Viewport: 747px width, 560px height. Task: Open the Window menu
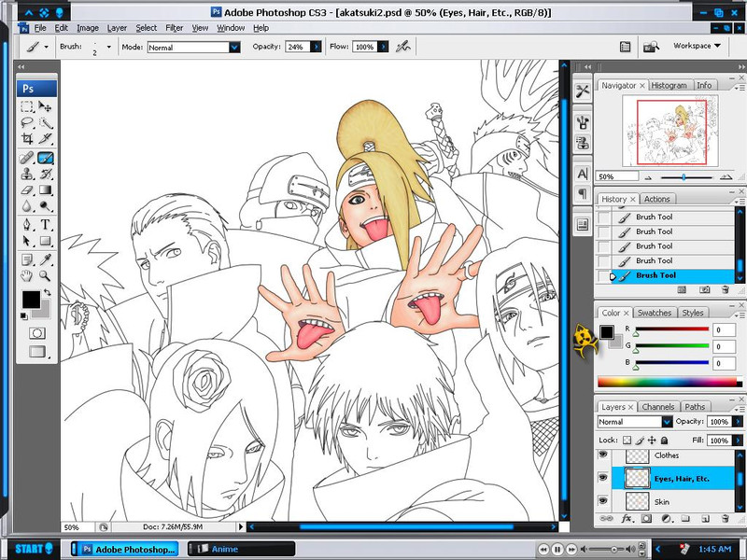pyautogui.click(x=231, y=28)
